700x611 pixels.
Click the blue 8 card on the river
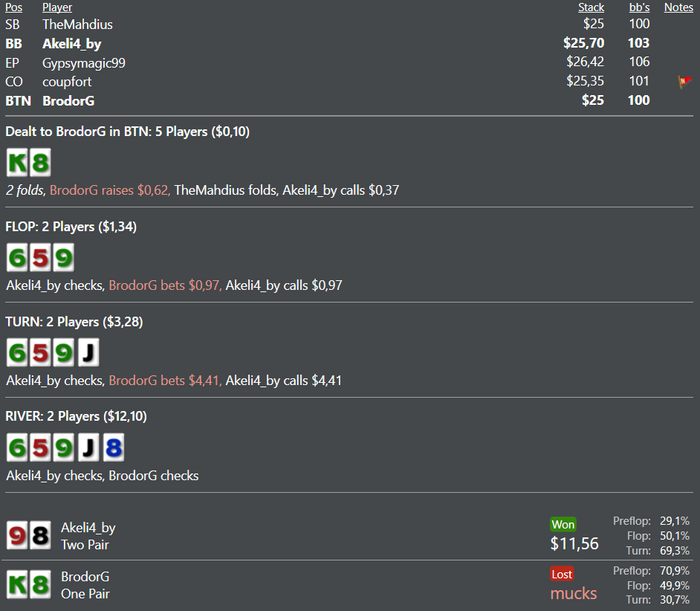(x=113, y=448)
